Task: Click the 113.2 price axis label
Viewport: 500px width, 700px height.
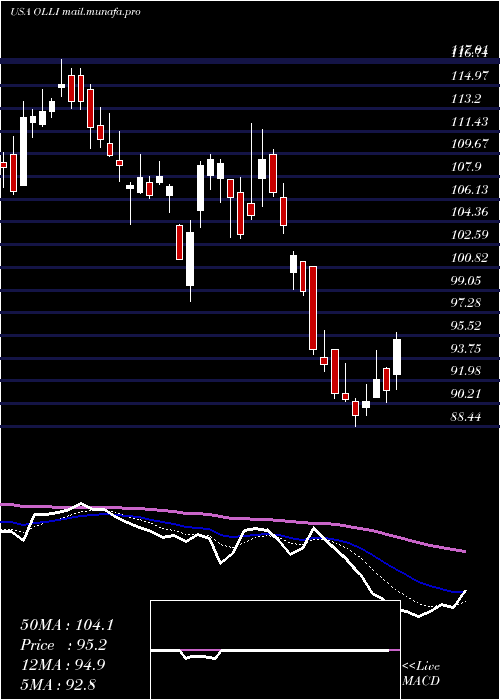Action: pos(466,99)
